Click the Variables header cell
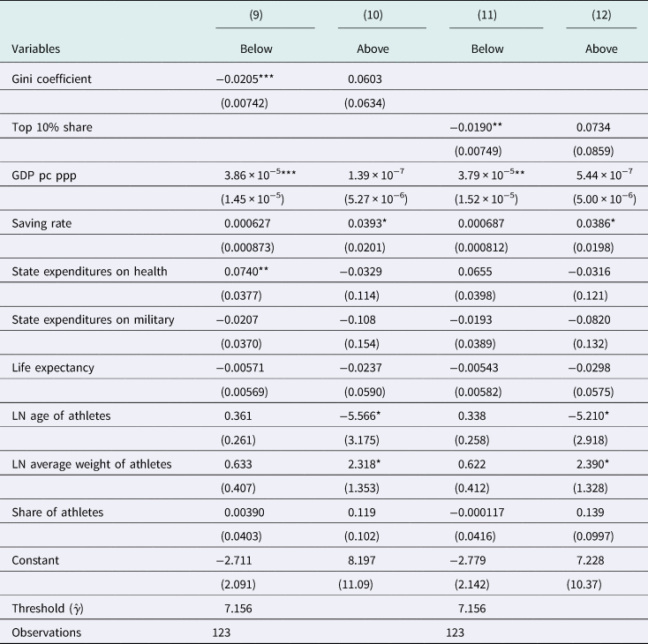This screenshot has height=644, width=648. pyautogui.click(x=36, y=49)
